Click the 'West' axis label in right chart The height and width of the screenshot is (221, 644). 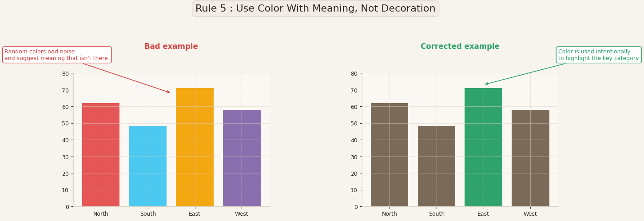[x=530, y=214]
